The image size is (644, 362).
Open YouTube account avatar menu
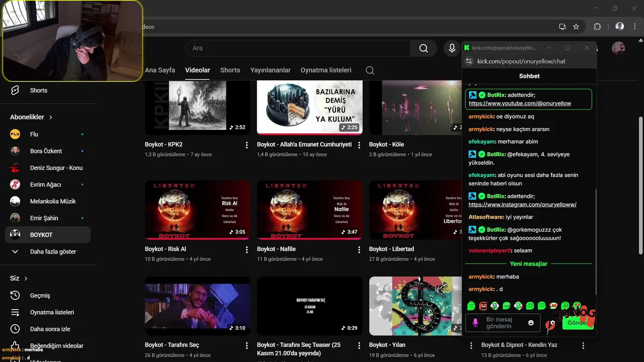pos(618,48)
